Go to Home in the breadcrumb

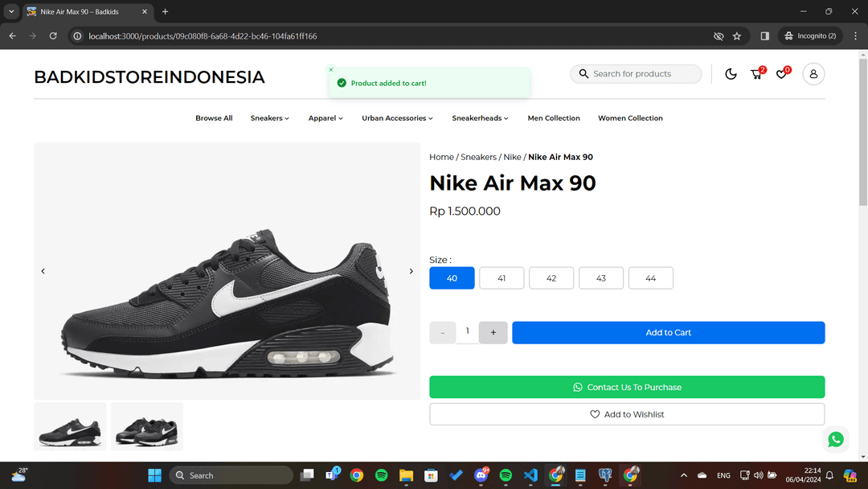click(x=441, y=158)
